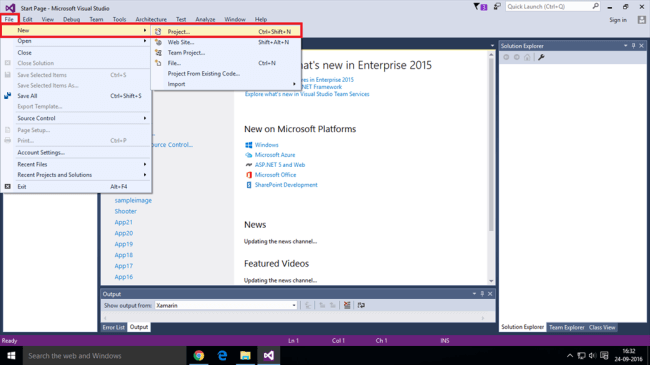Switch to the Class View tab
Screen dimensions: 650x365
[602, 327]
